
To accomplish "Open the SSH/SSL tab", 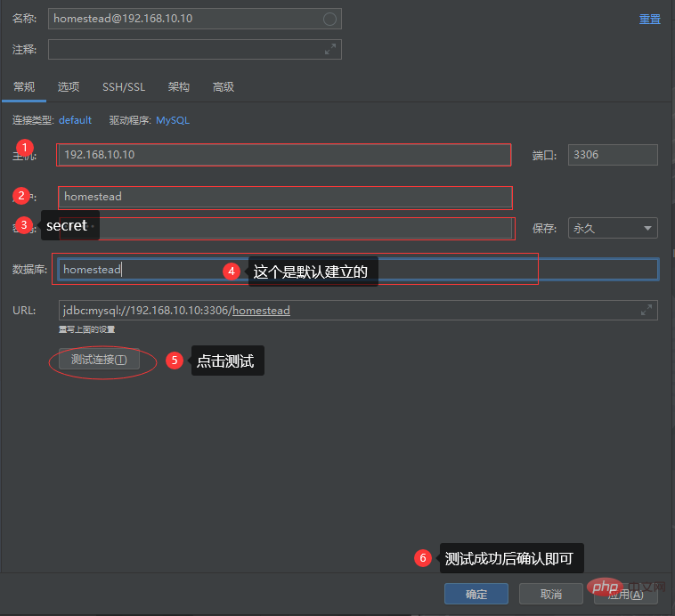I will (x=124, y=86).
